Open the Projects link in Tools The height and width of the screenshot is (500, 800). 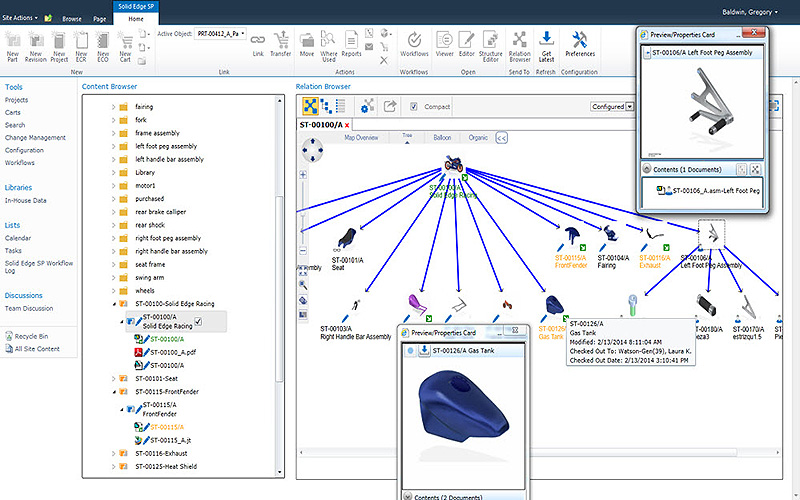pos(16,100)
